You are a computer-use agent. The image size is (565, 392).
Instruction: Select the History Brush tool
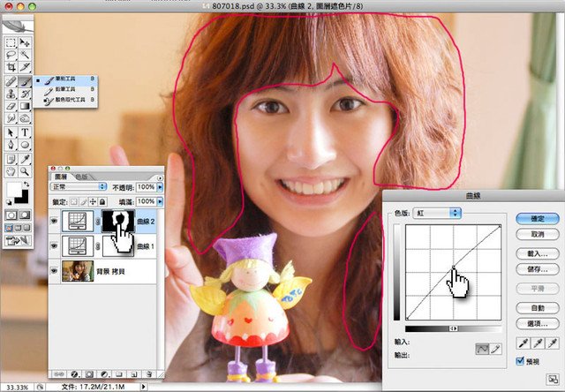pyautogui.click(x=25, y=94)
